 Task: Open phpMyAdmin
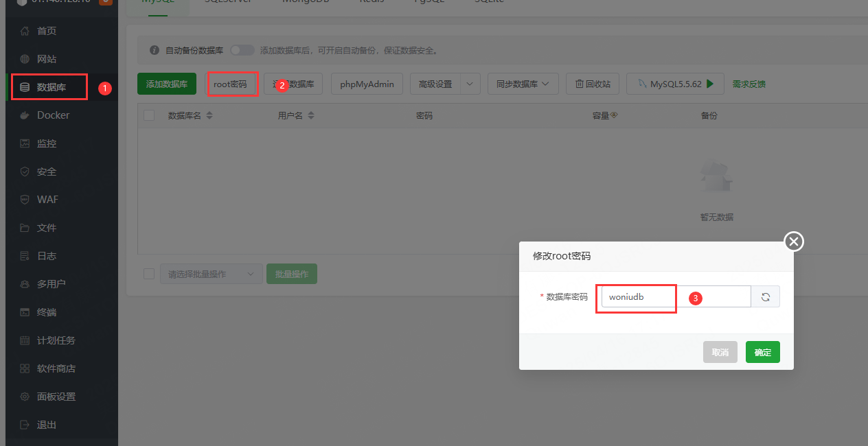click(367, 83)
